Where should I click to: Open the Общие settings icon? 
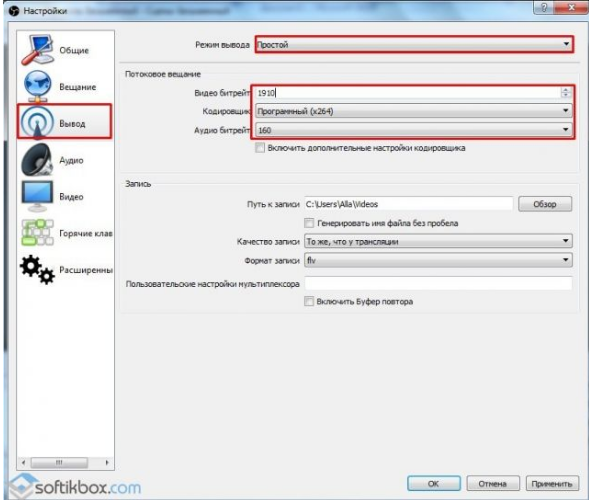point(37,50)
